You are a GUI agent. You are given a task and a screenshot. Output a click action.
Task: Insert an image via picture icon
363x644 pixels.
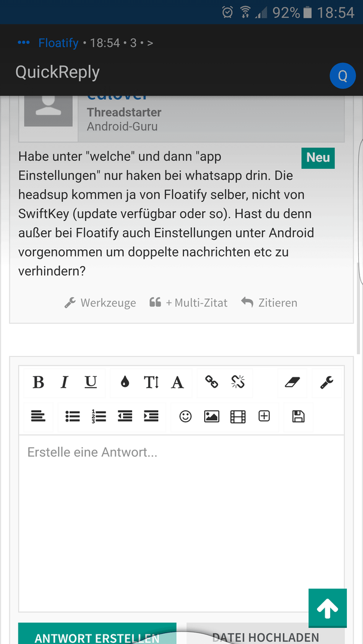(x=212, y=417)
